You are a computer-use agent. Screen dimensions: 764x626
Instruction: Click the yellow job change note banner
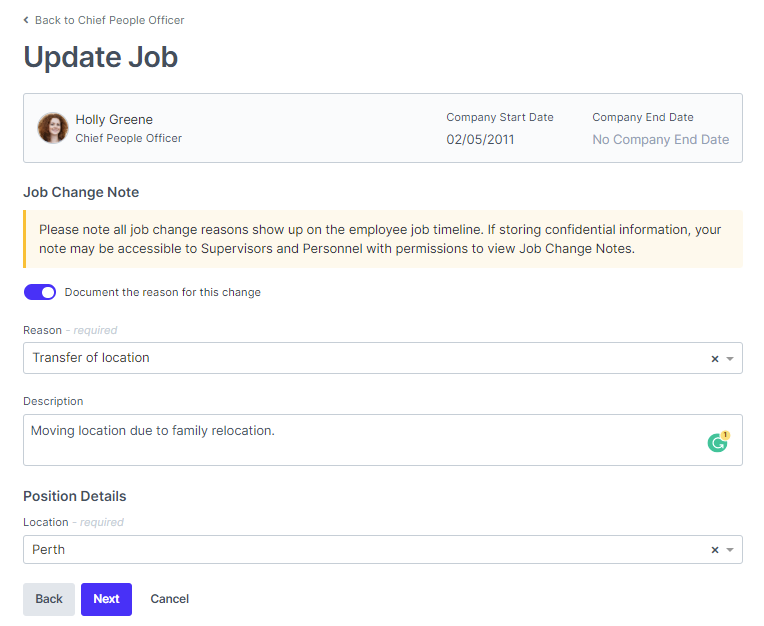click(x=382, y=239)
